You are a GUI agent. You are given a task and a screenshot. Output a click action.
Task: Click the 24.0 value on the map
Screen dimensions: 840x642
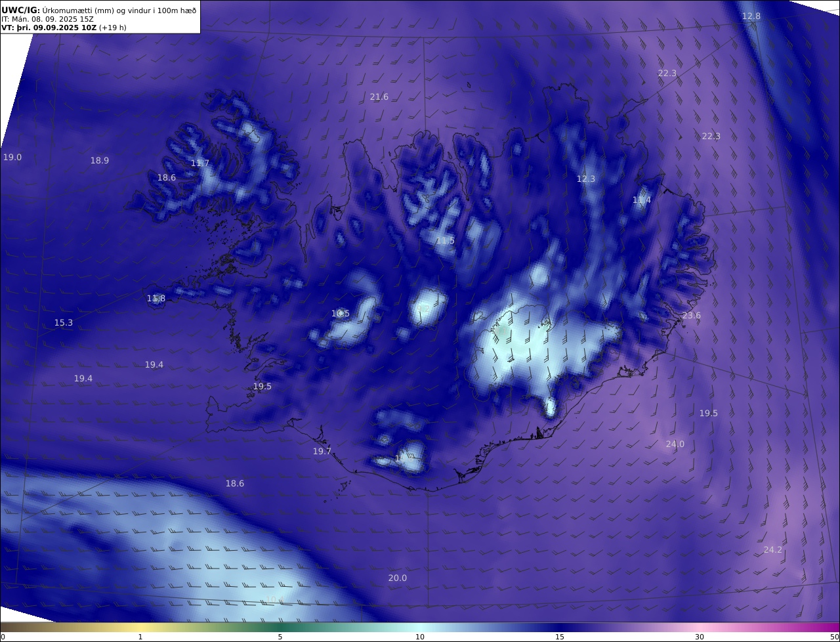(675, 444)
